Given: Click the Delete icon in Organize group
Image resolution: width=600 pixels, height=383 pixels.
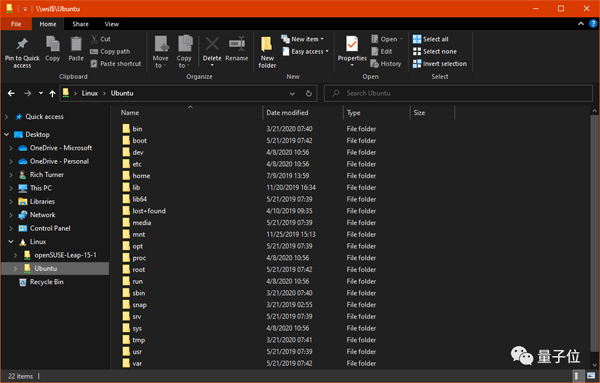Looking at the screenshot, I should pos(212,44).
